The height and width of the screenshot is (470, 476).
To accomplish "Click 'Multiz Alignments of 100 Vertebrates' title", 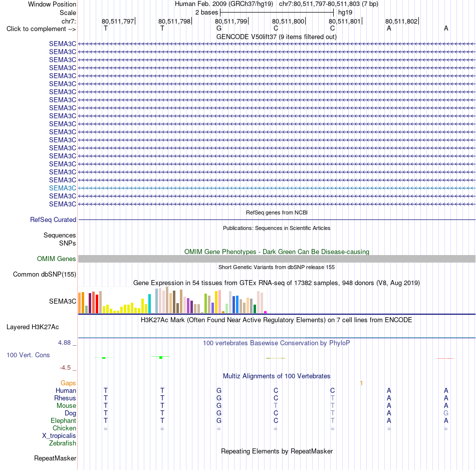I will [x=277, y=376].
